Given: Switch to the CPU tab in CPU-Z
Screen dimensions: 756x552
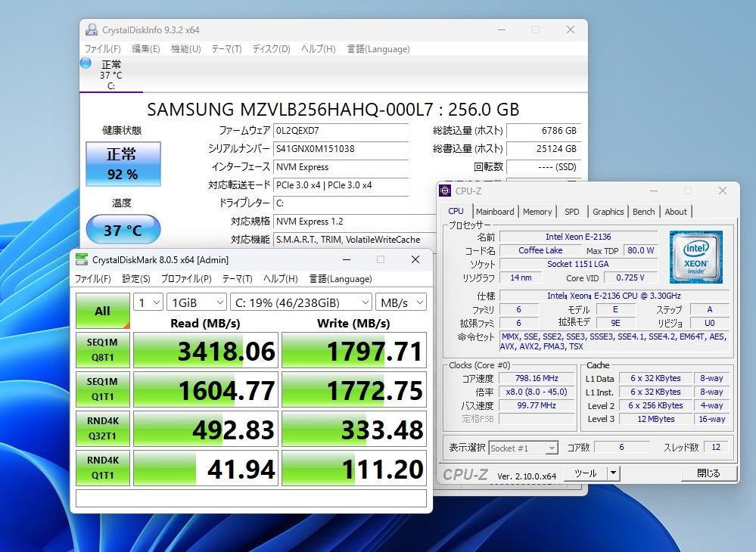Looking at the screenshot, I should coord(456,211).
